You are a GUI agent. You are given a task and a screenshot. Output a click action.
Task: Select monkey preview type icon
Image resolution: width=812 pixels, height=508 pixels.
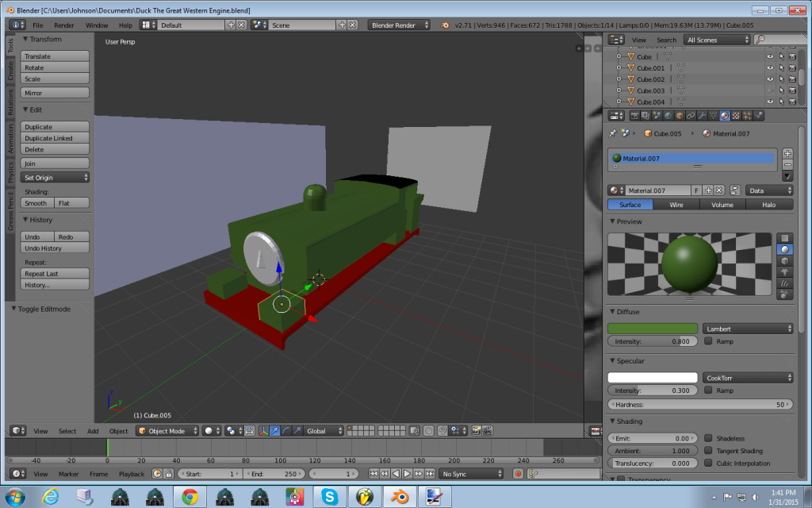[x=784, y=272]
